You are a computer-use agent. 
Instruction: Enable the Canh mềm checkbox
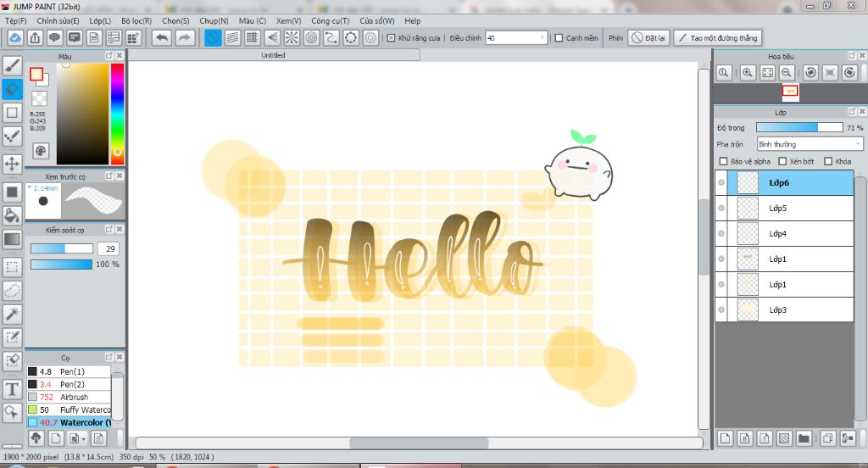point(559,37)
